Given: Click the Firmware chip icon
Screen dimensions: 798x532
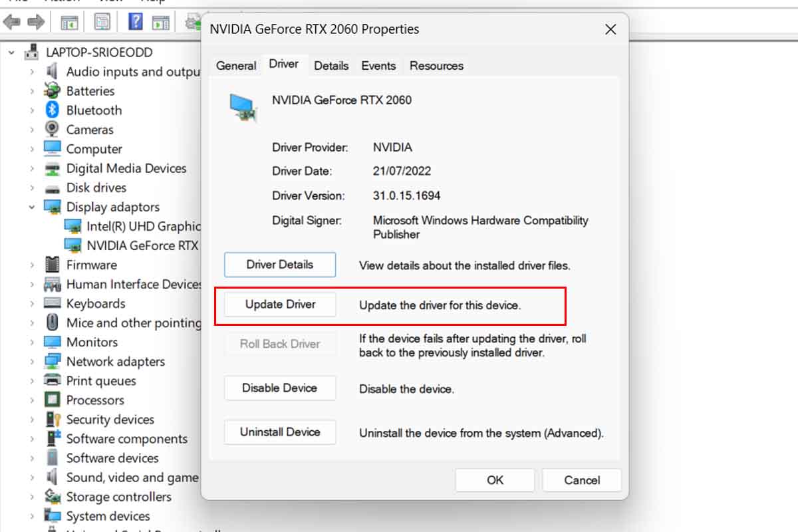Looking at the screenshot, I should [52, 265].
